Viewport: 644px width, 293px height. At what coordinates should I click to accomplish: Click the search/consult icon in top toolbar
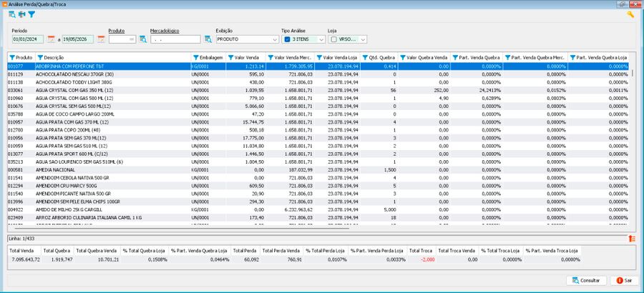click(12, 14)
